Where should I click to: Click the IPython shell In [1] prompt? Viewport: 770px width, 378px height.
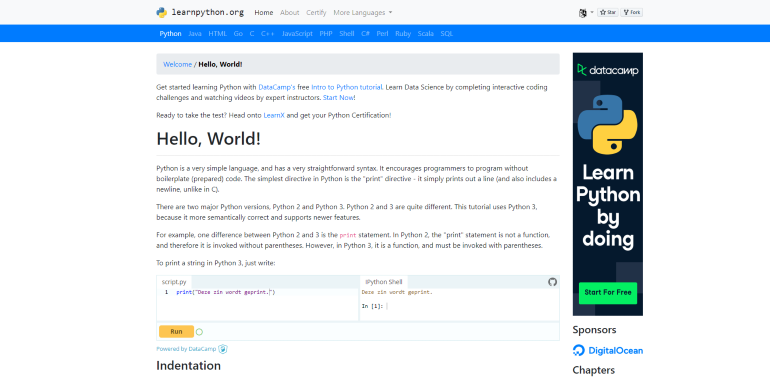[x=372, y=306]
